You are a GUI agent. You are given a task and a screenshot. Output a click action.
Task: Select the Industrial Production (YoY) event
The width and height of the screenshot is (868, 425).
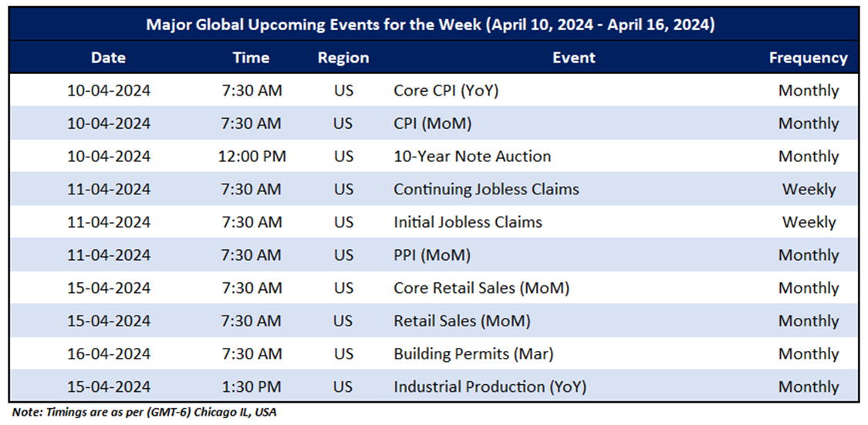click(x=489, y=387)
